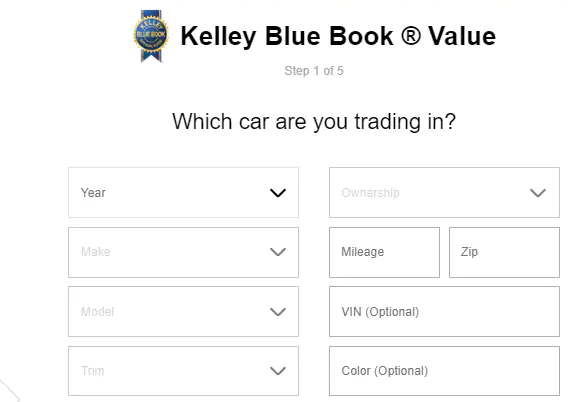Image resolution: width=583 pixels, height=402 pixels.
Task: Focus the Mileage input field
Action: 384,252
